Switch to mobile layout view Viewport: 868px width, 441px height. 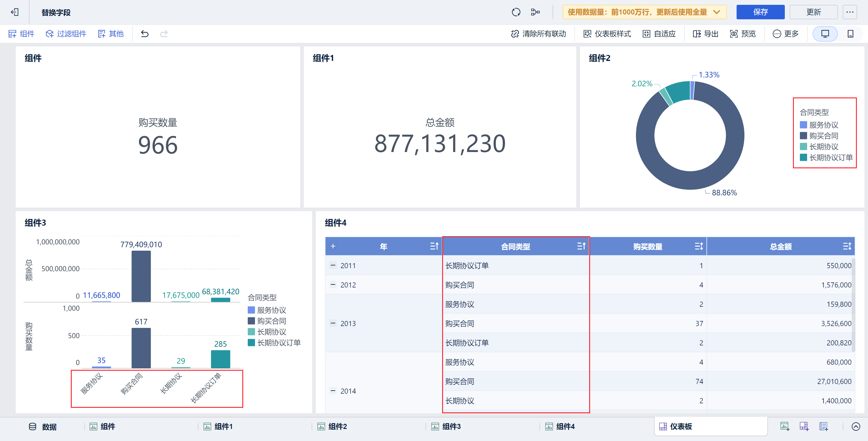click(850, 34)
